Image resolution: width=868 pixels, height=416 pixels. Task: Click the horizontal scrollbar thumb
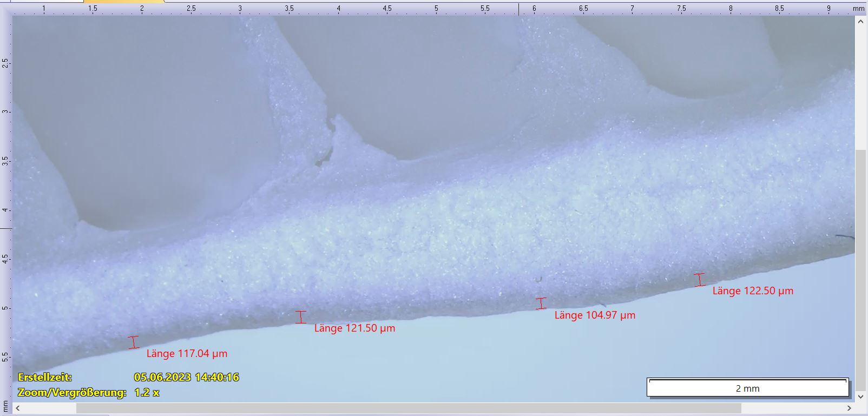coord(408,408)
